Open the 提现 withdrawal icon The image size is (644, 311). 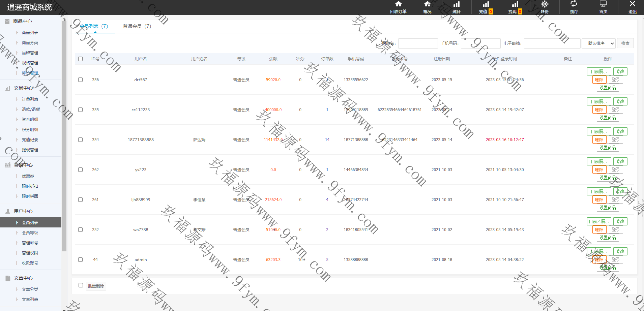click(515, 4)
